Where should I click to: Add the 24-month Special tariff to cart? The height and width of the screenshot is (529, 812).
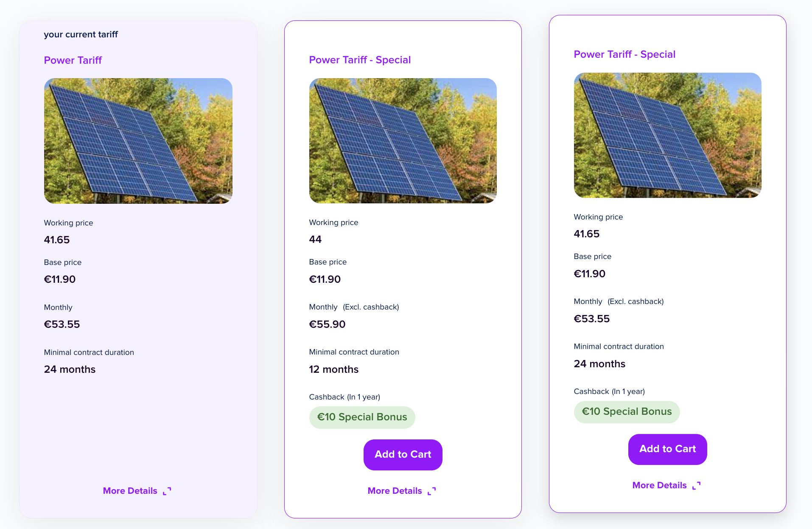[667, 449]
